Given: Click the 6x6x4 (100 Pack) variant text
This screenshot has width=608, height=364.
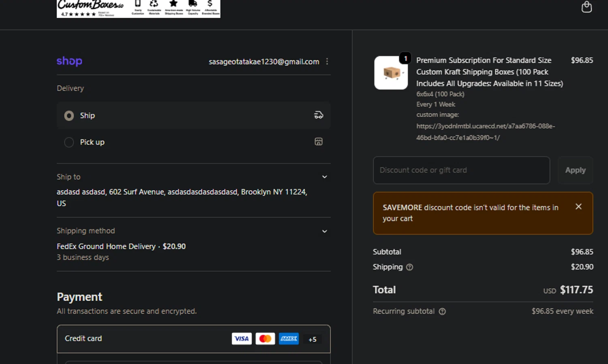Looking at the screenshot, I should pos(440,94).
